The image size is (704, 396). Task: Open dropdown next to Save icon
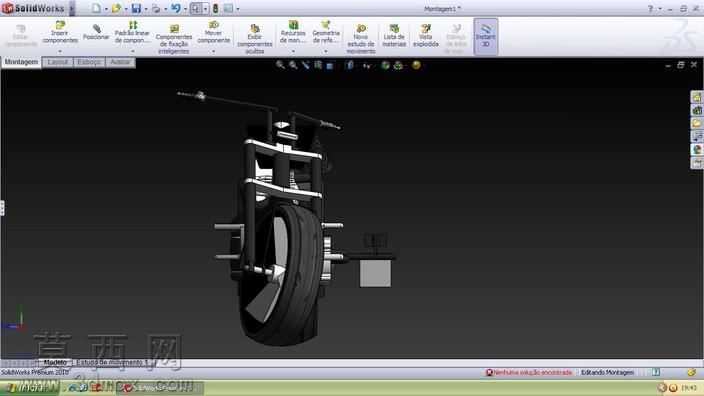coord(146,9)
